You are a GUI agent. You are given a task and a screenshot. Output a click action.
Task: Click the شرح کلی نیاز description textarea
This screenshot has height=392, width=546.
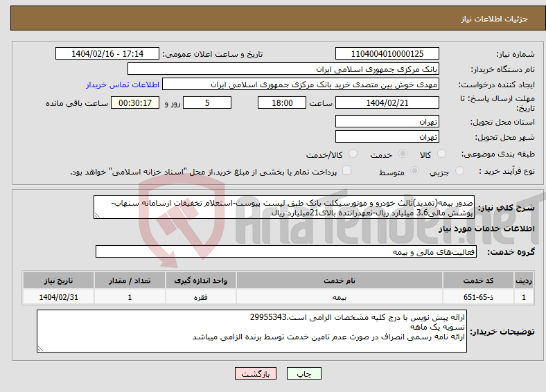click(x=284, y=207)
